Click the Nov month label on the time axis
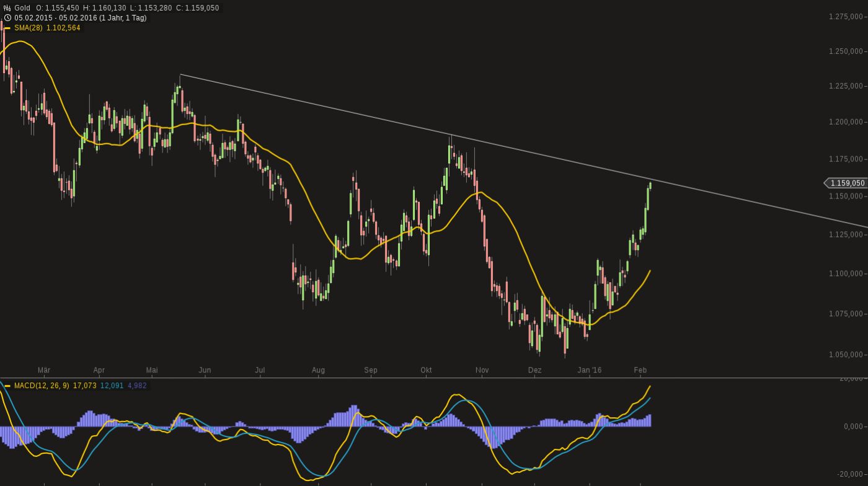868x486 pixels. coord(482,370)
